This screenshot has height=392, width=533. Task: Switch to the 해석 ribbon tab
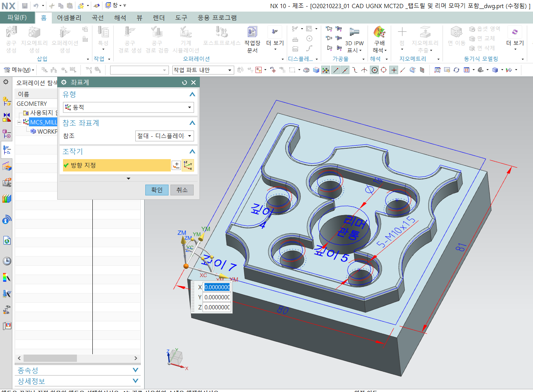coord(120,18)
